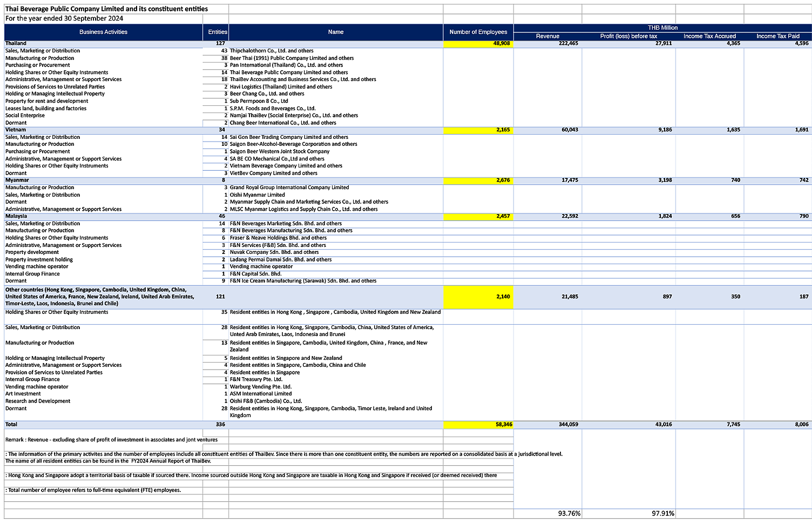Select 'F&N Treasury Pte. Ltd.' cell
This screenshot has height=523, width=812.
click(x=256, y=379)
